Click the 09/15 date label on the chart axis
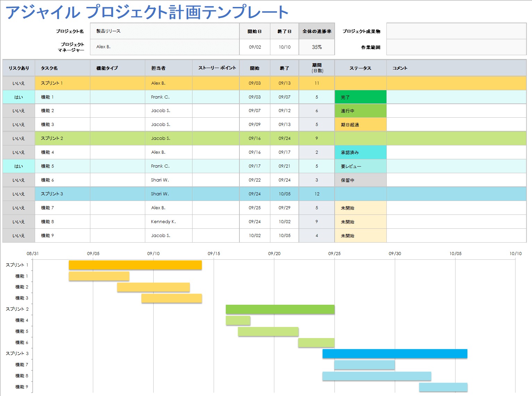Screen dimensions: 532x396 click(214, 254)
